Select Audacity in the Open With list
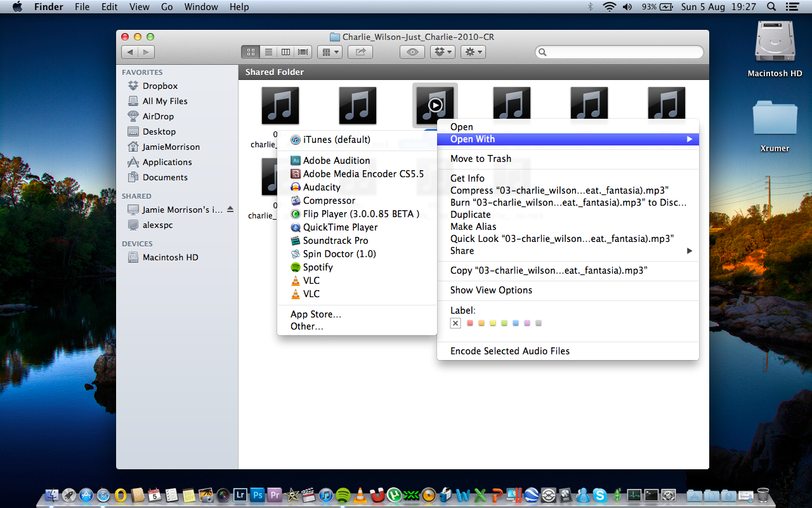Viewport: 812px width, 508px height. pos(357,187)
